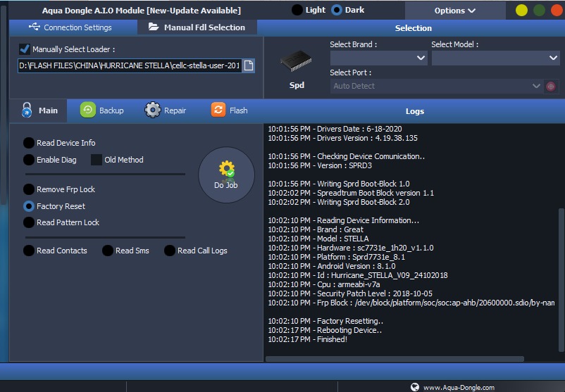Image resolution: width=565 pixels, height=392 pixels.
Task: Click log line 'Model : STELLA'
Action: pyautogui.click(x=318, y=239)
